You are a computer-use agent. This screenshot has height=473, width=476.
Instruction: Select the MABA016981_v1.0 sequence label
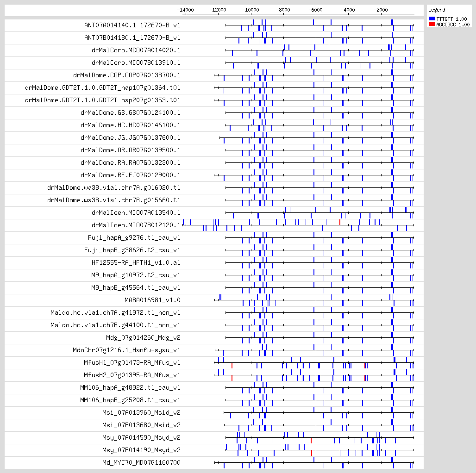(x=152, y=300)
